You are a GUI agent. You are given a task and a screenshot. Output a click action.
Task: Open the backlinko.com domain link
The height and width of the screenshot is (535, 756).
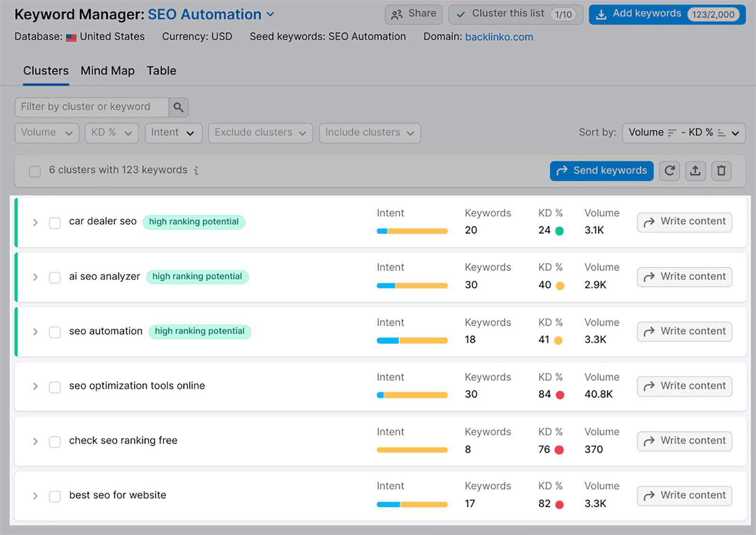pos(499,36)
